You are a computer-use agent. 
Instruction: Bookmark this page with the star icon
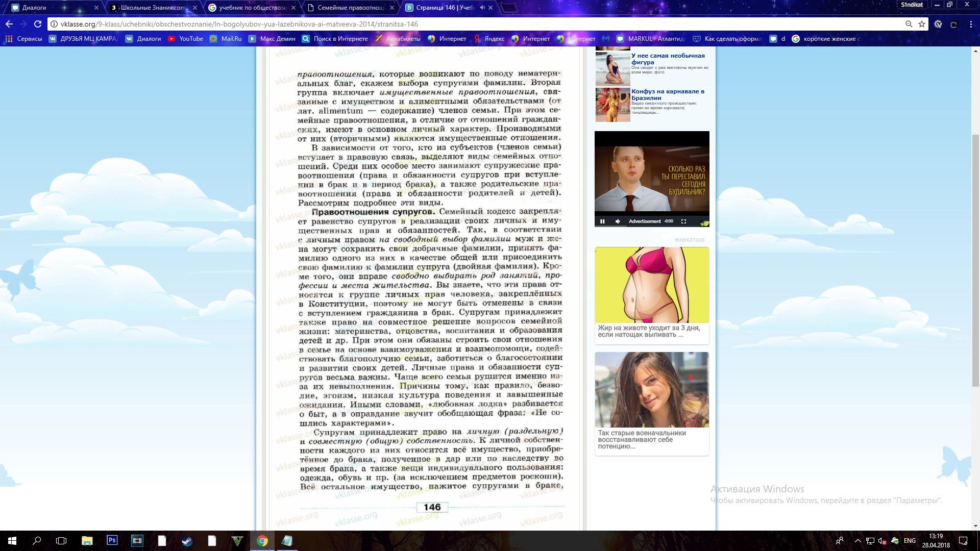point(922,24)
